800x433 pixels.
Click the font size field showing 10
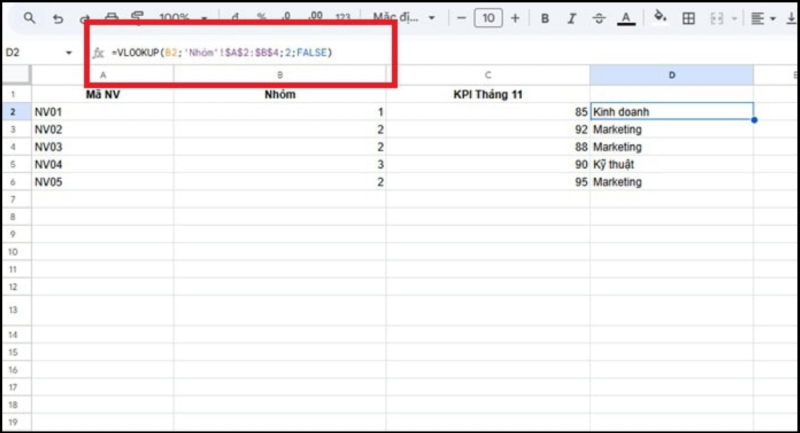click(x=488, y=18)
